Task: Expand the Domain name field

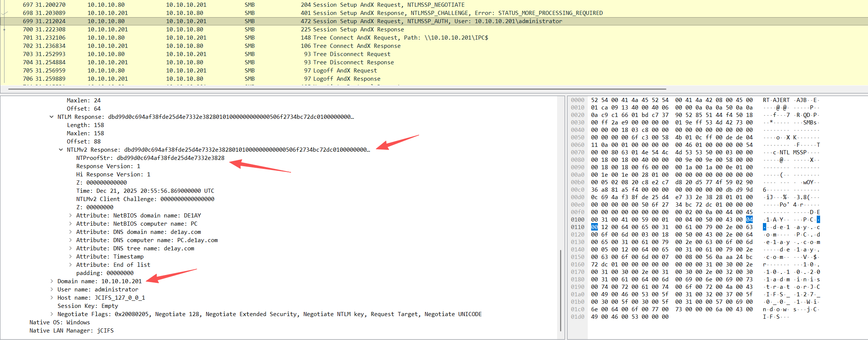Action: (x=52, y=281)
